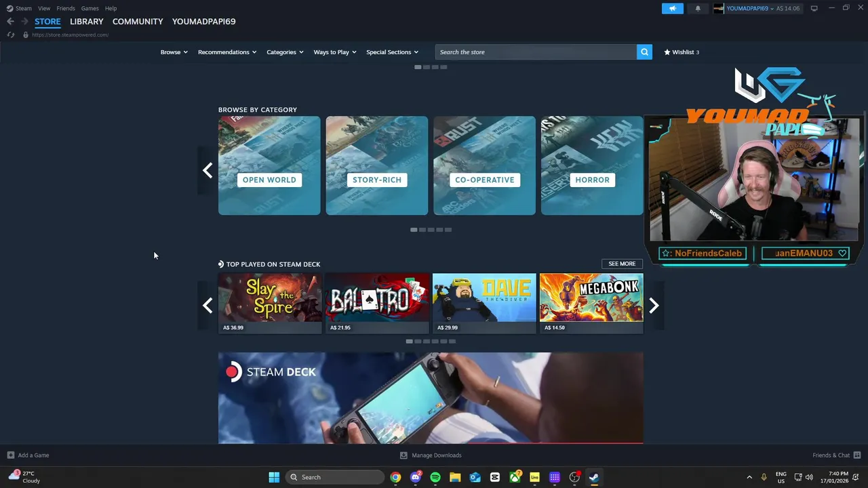This screenshot has width=868, height=488.
Task: Switch to Big Picture mode icon
Action: (x=814, y=8)
